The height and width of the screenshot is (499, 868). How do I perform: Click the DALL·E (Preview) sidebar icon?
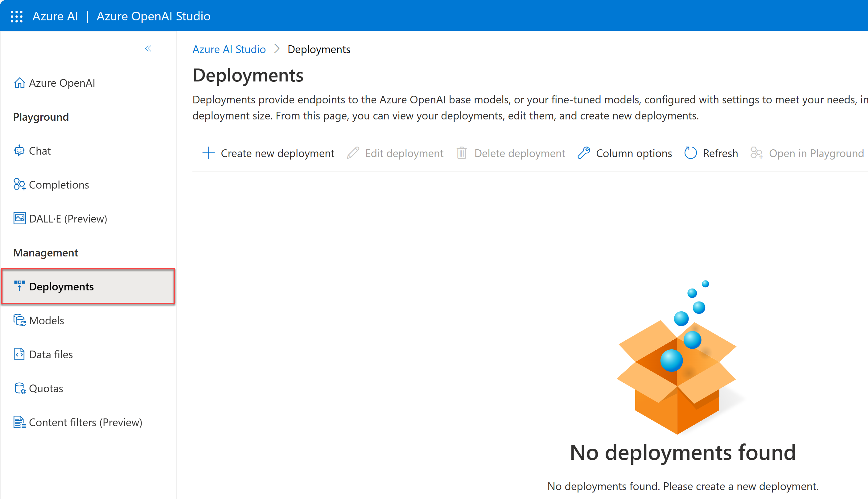pos(19,218)
